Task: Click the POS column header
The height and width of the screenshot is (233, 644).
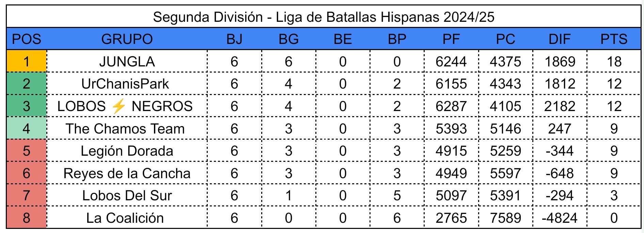Action: tap(26, 39)
